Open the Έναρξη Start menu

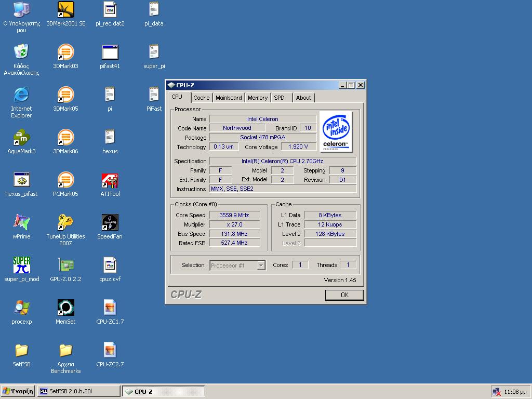tap(18, 391)
